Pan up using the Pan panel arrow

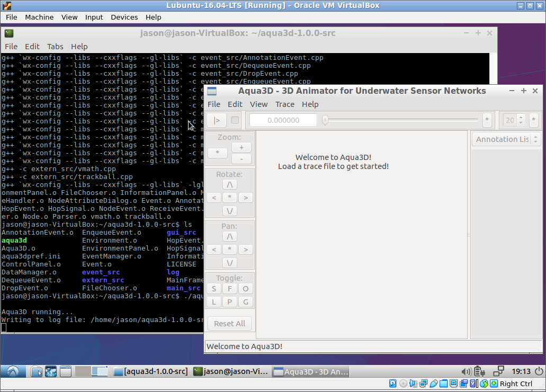point(230,237)
